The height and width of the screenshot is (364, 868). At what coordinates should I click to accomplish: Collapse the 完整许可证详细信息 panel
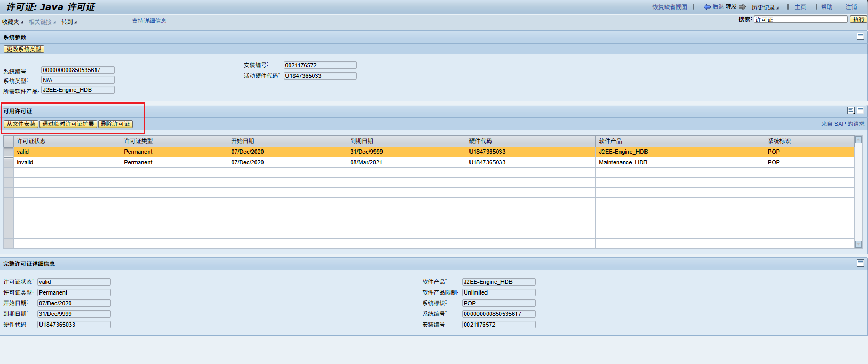coord(861,263)
